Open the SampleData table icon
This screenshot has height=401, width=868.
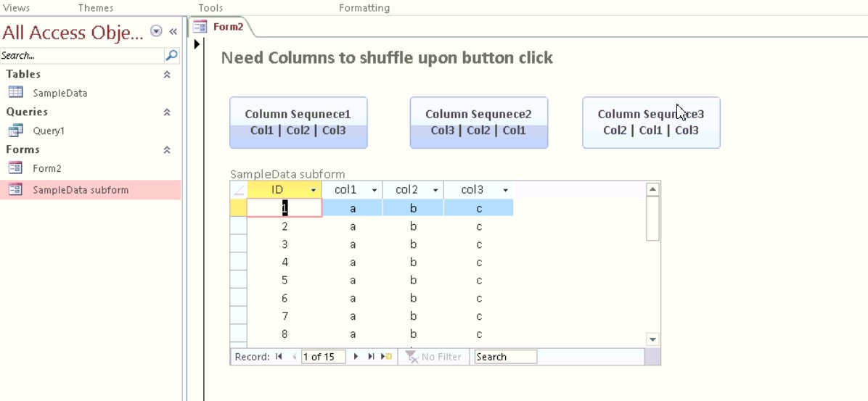(15, 92)
